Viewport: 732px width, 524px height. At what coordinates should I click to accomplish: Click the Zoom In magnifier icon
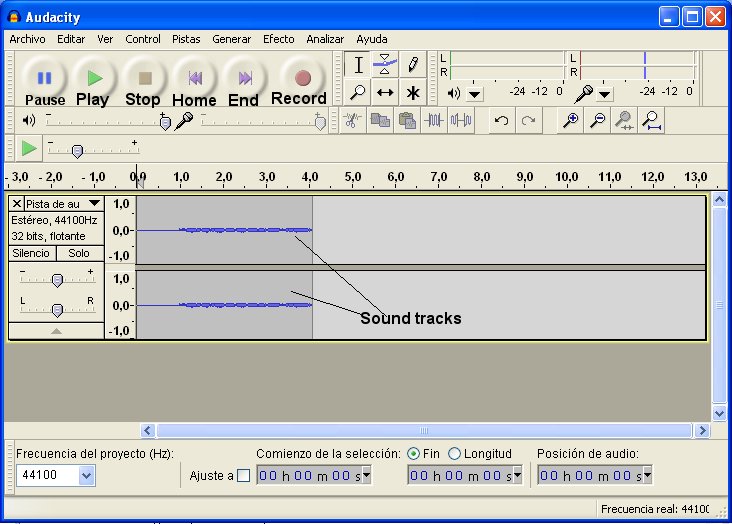pos(570,120)
